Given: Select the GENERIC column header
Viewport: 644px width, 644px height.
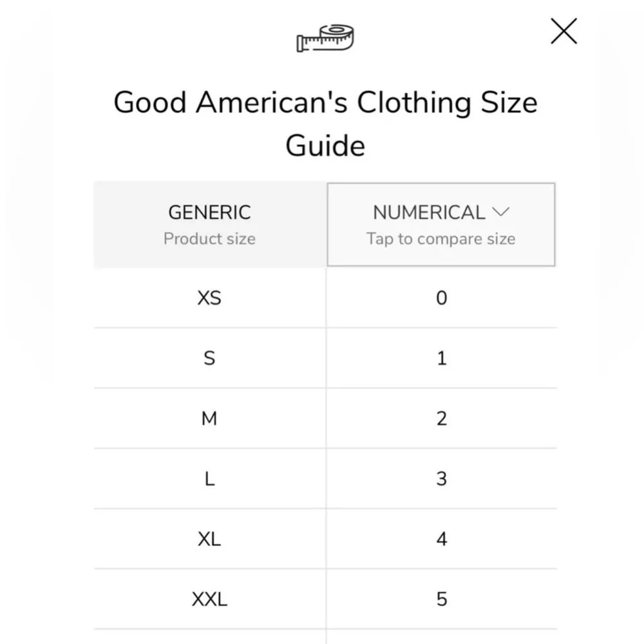Looking at the screenshot, I should [209, 212].
